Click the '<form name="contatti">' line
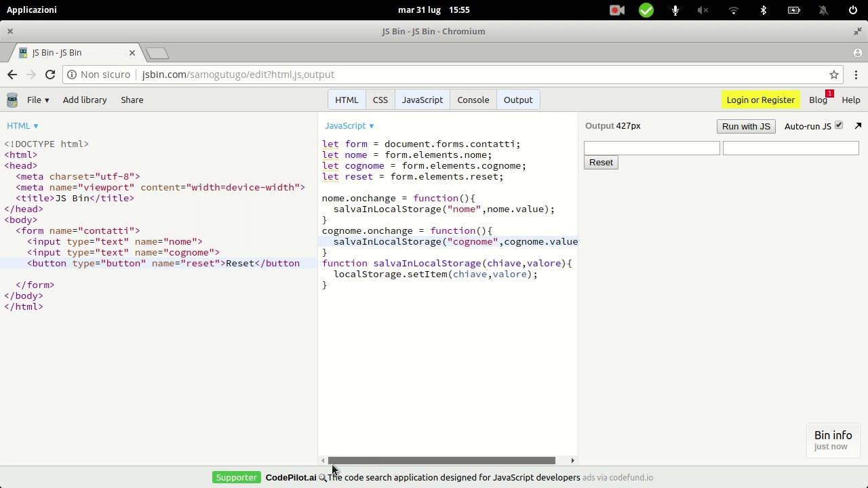 (x=78, y=230)
